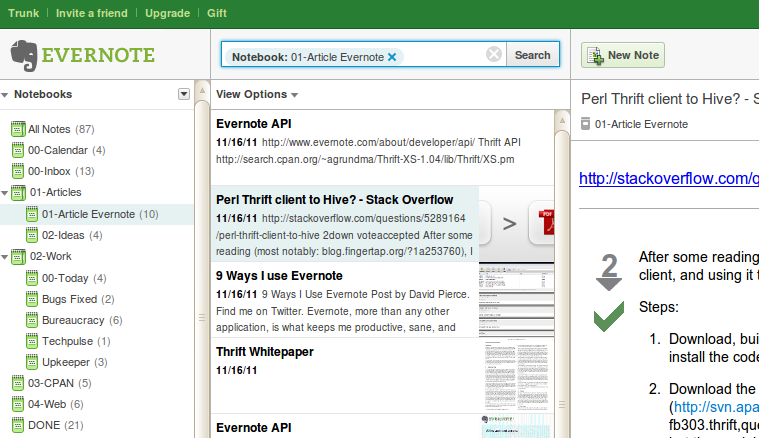Click the DONE notebook icon
Screen dimensions: 759x438
click(x=18, y=425)
